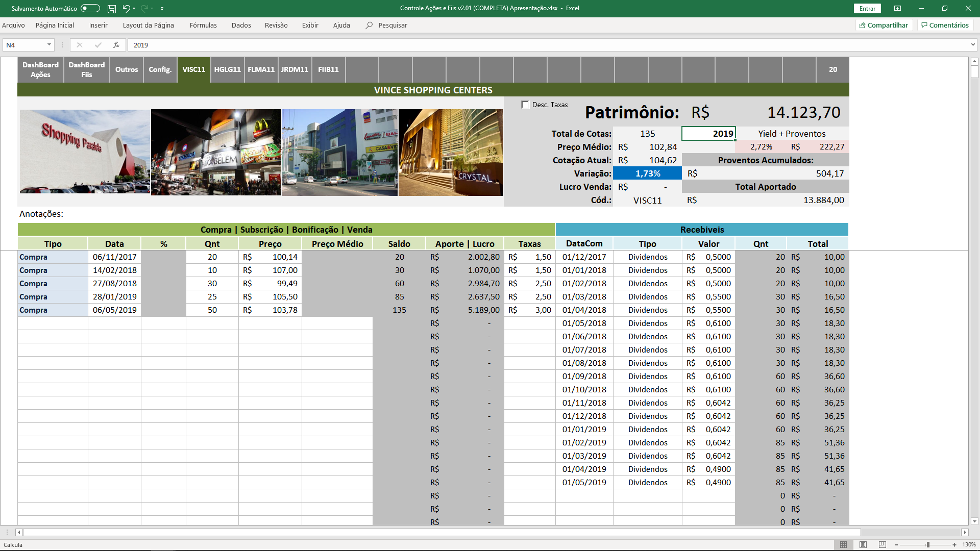The image size is (980, 551).
Task: Click the formula bar containing 2019
Action: (549, 45)
